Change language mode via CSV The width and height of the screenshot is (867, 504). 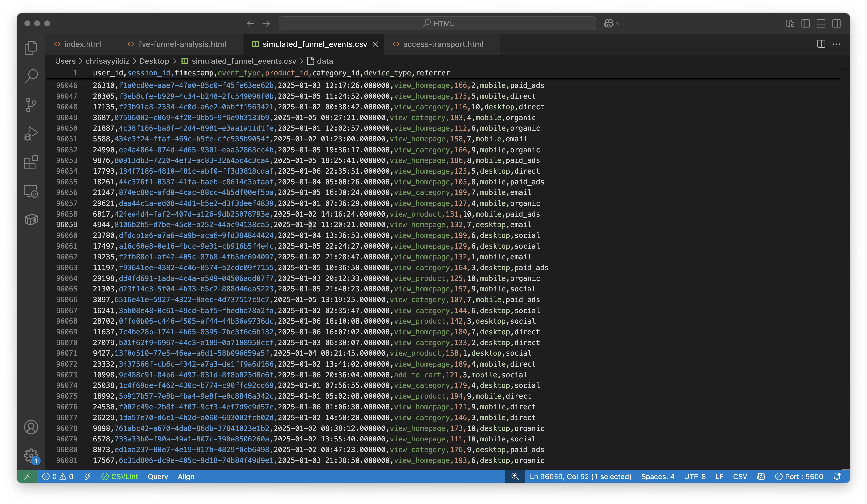tap(740, 476)
